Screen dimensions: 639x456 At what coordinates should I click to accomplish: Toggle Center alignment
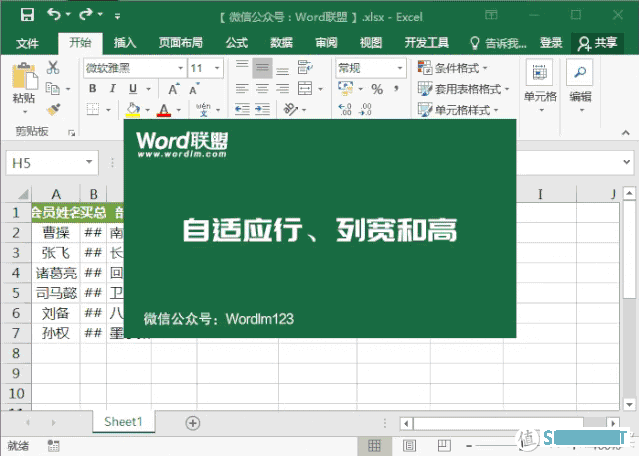(262, 88)
